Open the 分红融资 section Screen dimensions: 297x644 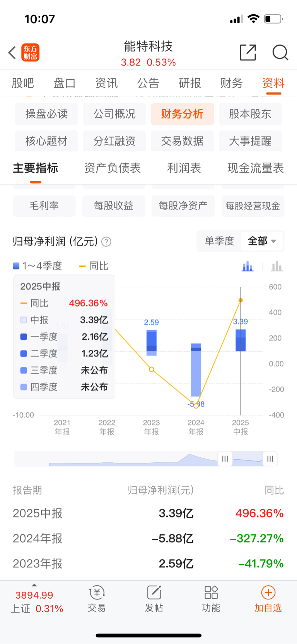pyautogui.click(x=114, y=141)
